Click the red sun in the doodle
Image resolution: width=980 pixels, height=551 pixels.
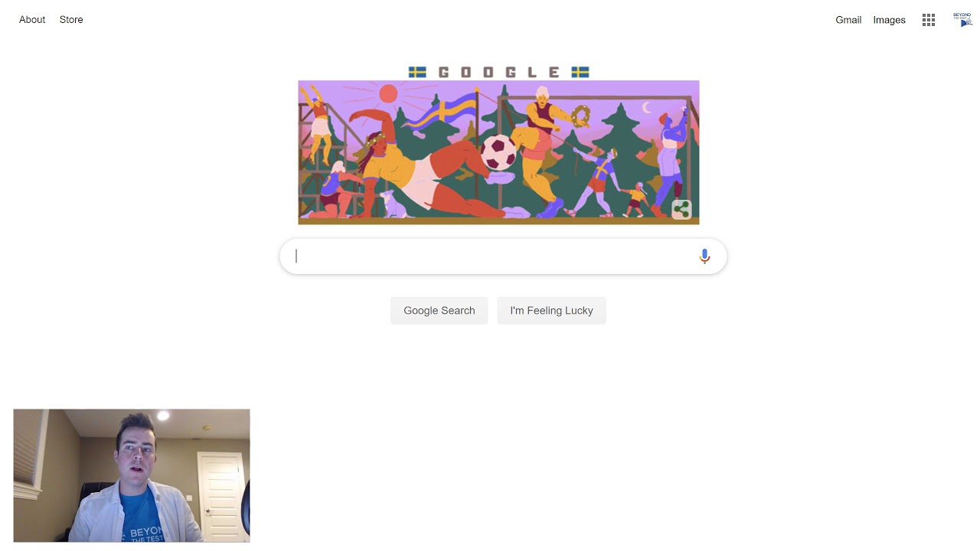click(x=388, y=94)
